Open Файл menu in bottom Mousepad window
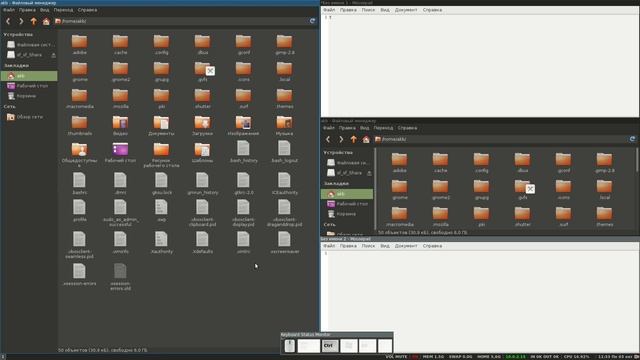 [x=329, y=246]
